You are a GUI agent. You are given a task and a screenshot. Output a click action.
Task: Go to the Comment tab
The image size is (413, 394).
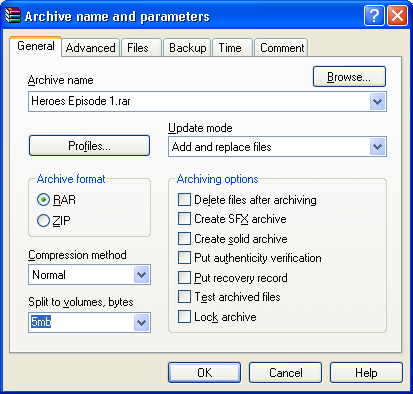pos(282,48)
